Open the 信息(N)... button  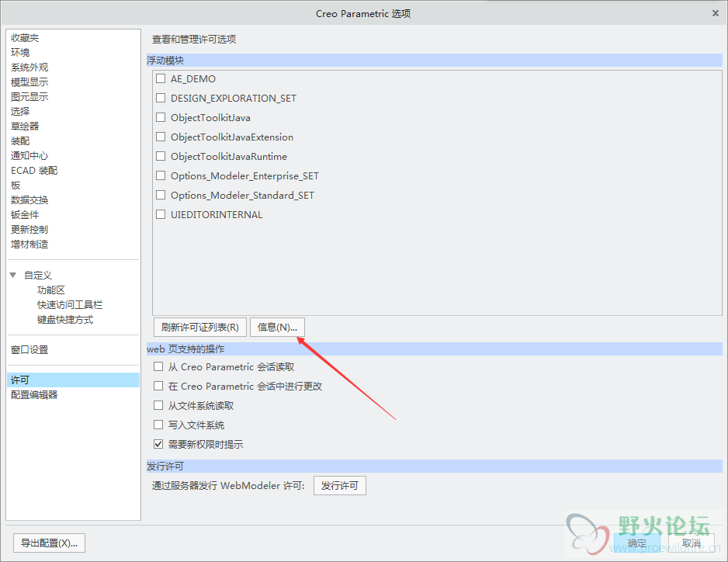[277, 328]
